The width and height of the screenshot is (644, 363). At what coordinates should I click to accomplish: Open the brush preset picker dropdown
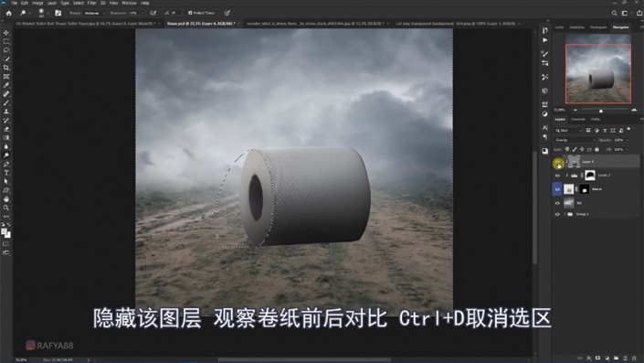click(x=48, y=13)
